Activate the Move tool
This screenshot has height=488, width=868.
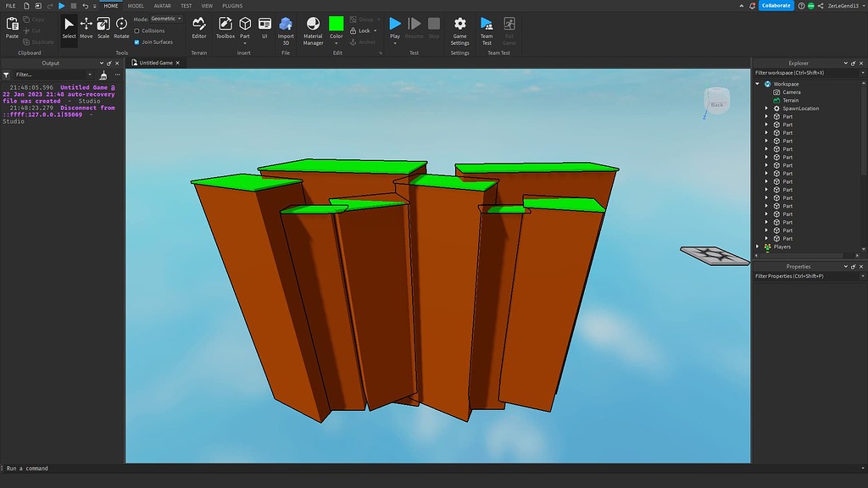[x=86, y=28]
